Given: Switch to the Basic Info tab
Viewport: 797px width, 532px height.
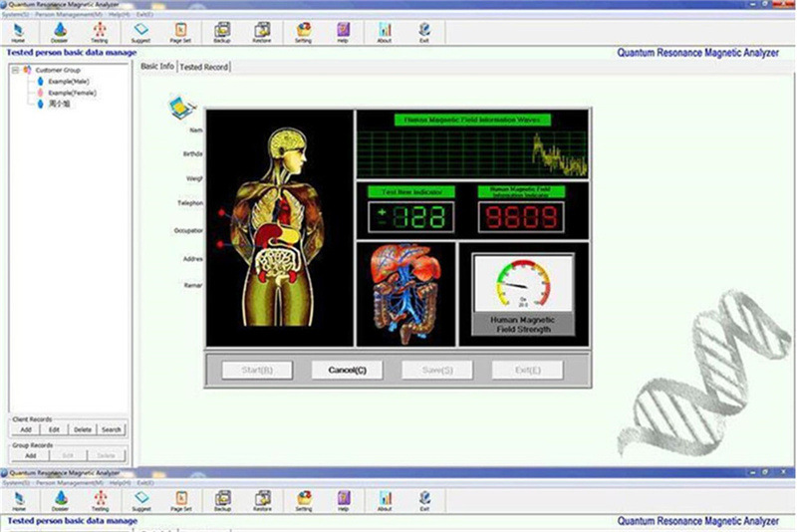Looking at the screenshot, I should (157, 66).
